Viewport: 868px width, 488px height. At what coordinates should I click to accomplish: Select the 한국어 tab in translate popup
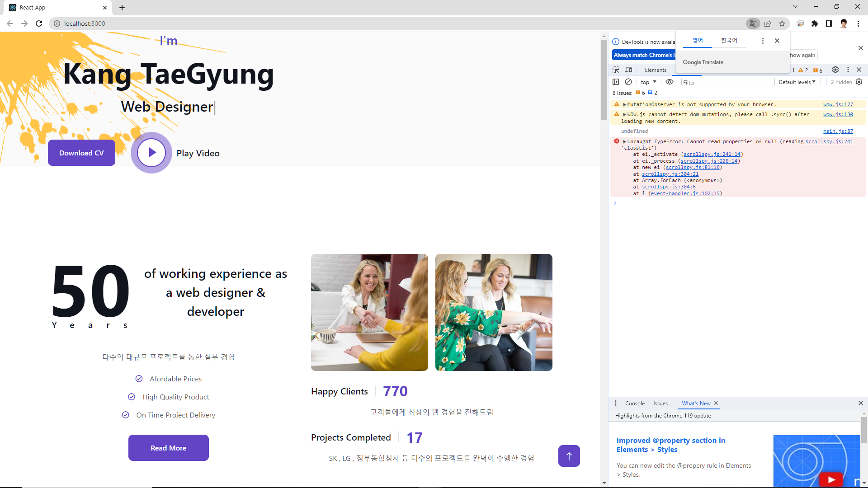pyautogui.click(x=729, y=40)
